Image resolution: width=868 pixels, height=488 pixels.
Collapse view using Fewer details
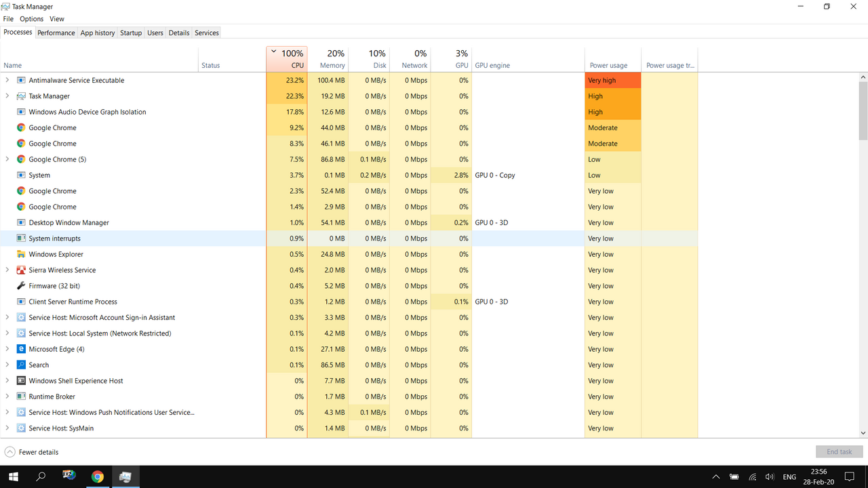[31, 452]
